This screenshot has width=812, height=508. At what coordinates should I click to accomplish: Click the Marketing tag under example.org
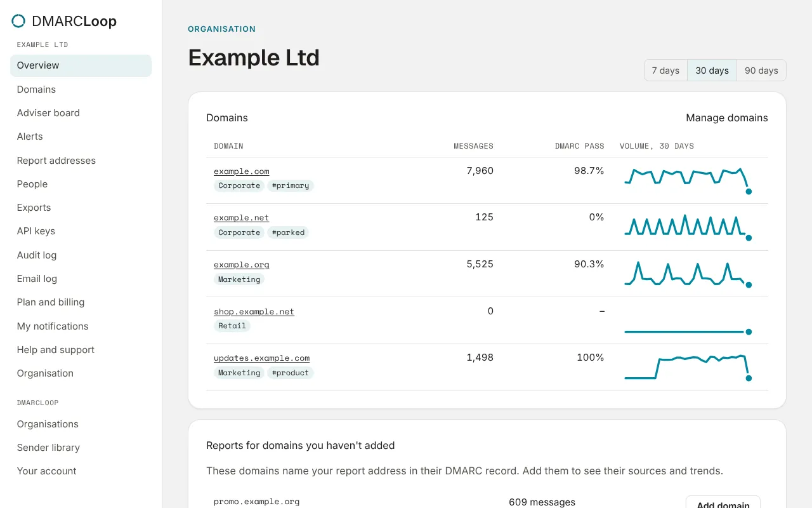239,279
